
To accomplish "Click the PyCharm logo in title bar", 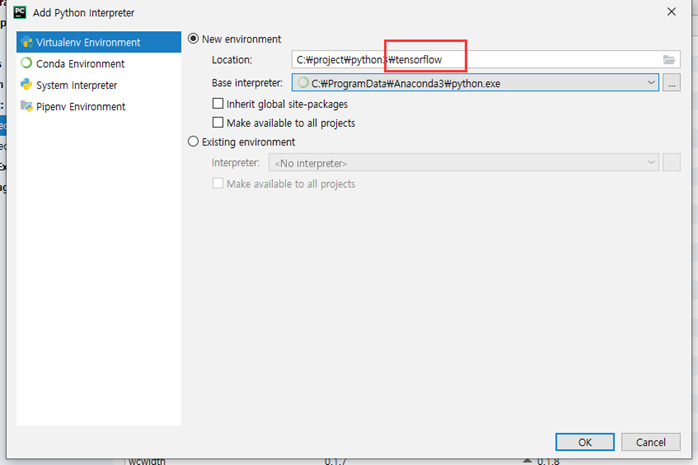I will (20, 12).
